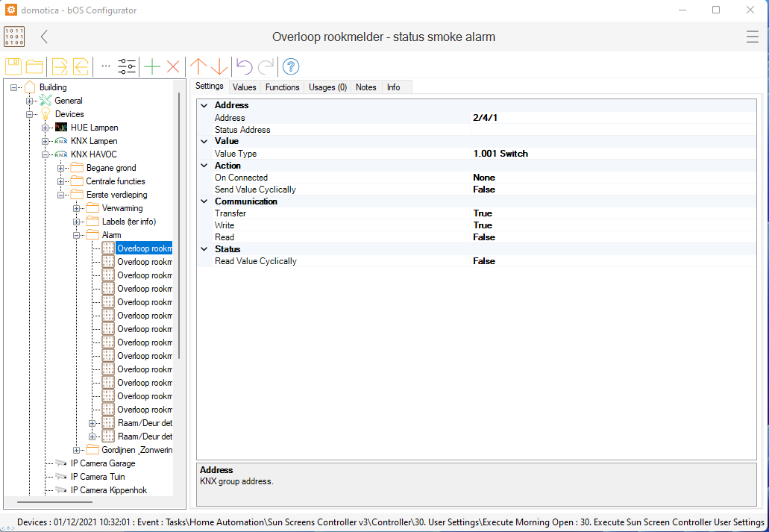This screenshot has width=769, height=532.
Task: Toggle the Send Value Cyclically False value
Action: point(484,190)
